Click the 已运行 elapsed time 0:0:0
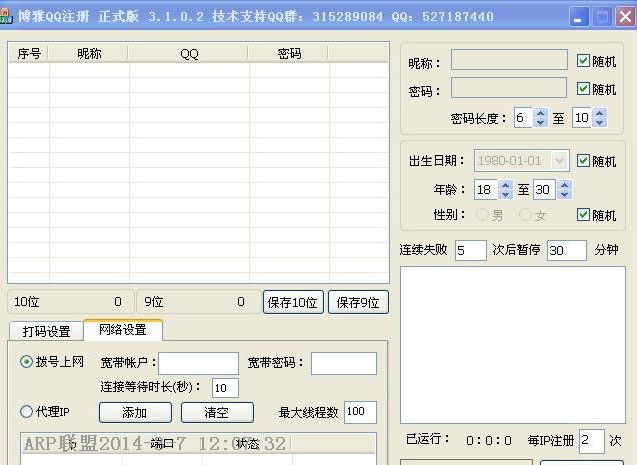Image resolution: width=637 pixels, height=465 pixels. [489, 441]
